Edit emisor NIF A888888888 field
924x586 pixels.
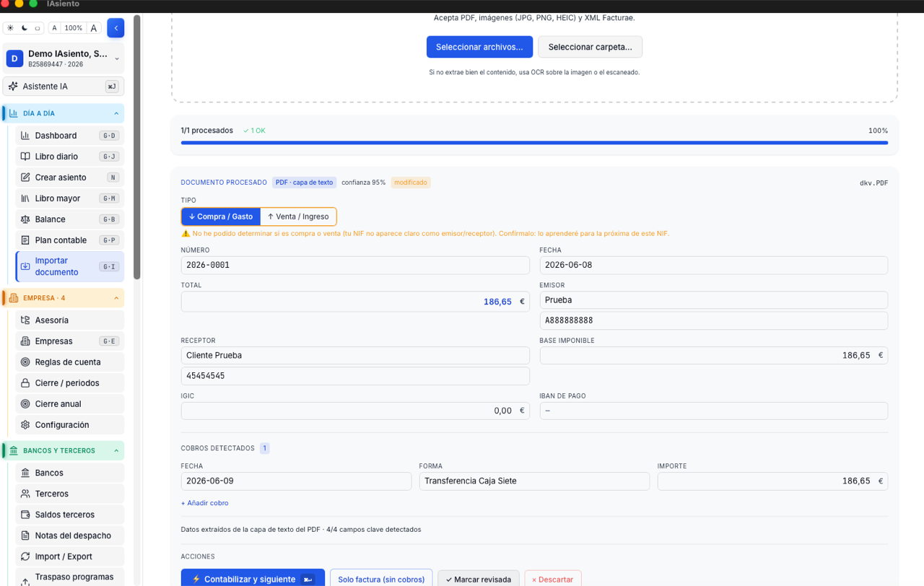(x=713, y=320)
